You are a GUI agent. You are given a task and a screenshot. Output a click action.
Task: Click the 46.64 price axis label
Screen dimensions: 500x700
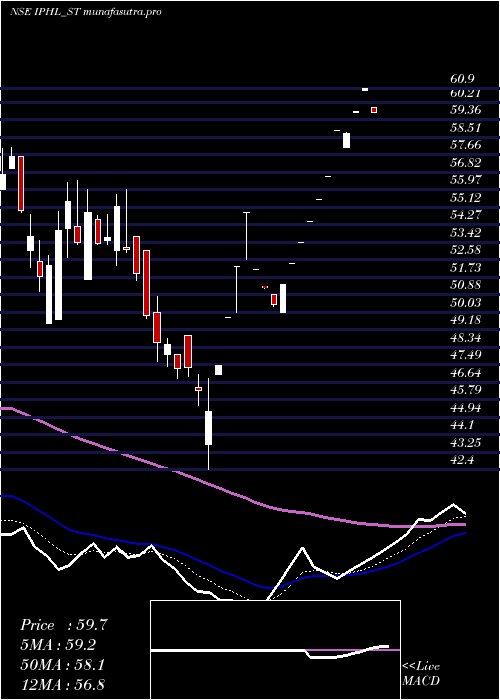pos(466,372)
